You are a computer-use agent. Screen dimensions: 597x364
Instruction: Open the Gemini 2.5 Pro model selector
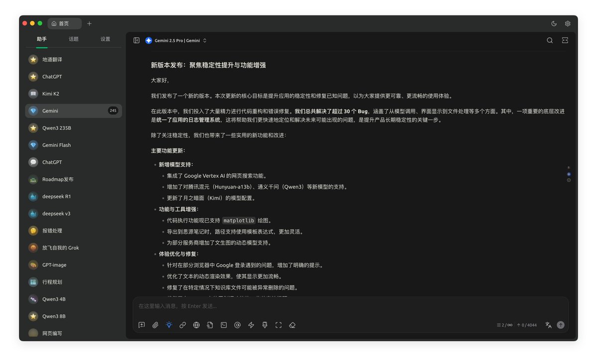coord(176,40)
